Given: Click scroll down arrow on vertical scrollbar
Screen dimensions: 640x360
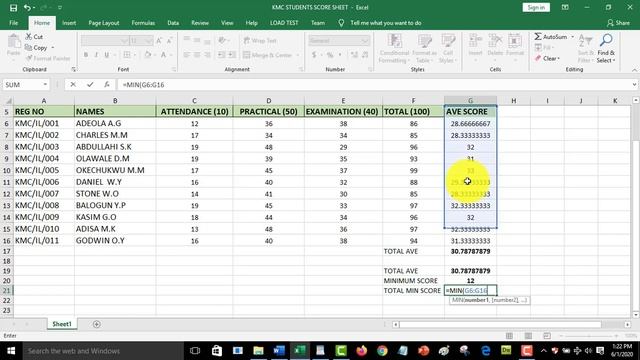Looking at the screenshot, I should (636, 315).
